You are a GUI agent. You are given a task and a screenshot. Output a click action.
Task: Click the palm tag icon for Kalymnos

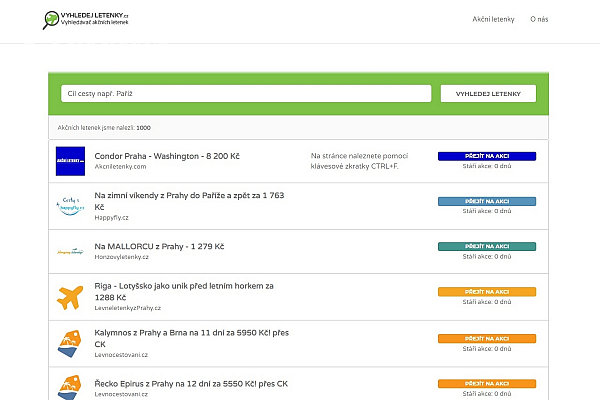(70, 344)
